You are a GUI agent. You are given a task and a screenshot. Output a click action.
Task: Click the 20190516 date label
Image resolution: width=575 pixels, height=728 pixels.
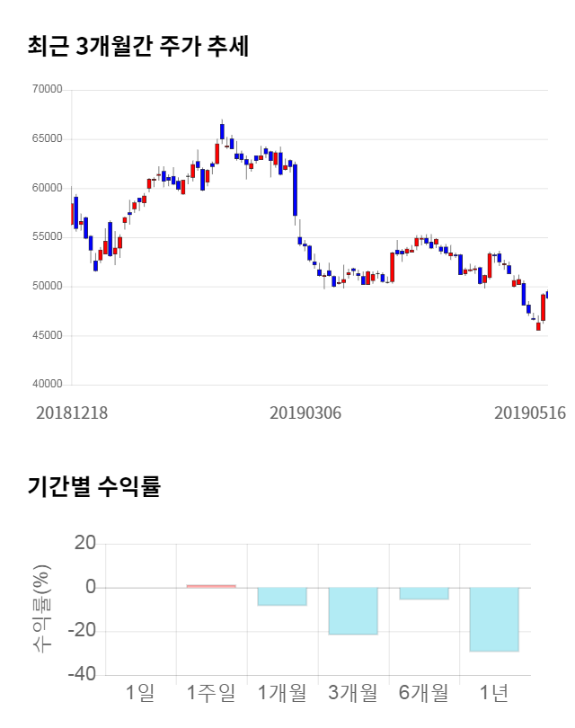click(x=530, y=413)
